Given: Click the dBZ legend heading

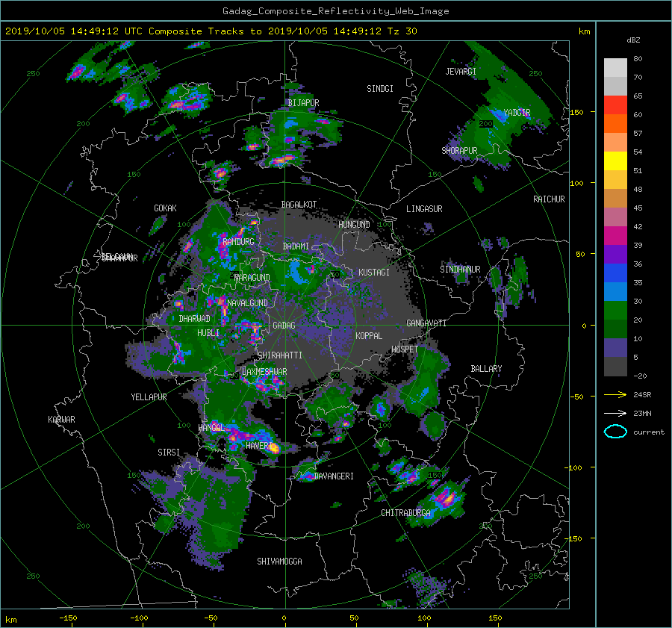Looking at the screenshot, I should [x=633, y=40].
